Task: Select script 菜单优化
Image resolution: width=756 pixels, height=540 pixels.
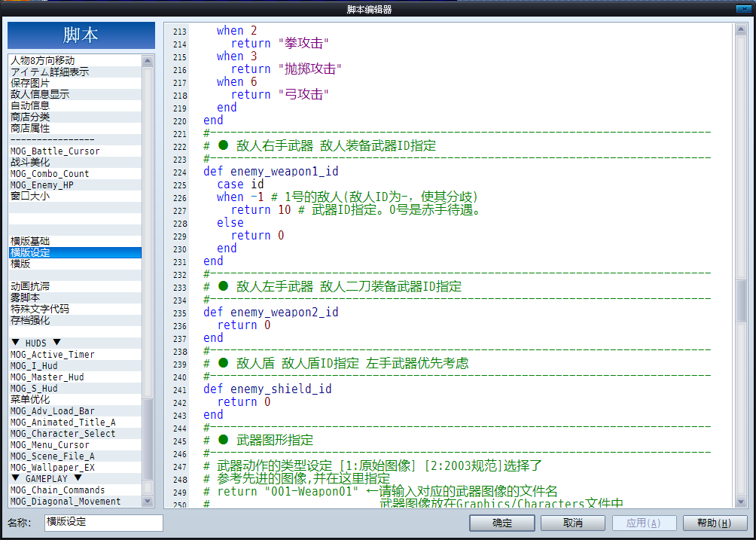Action: point(75,399)
